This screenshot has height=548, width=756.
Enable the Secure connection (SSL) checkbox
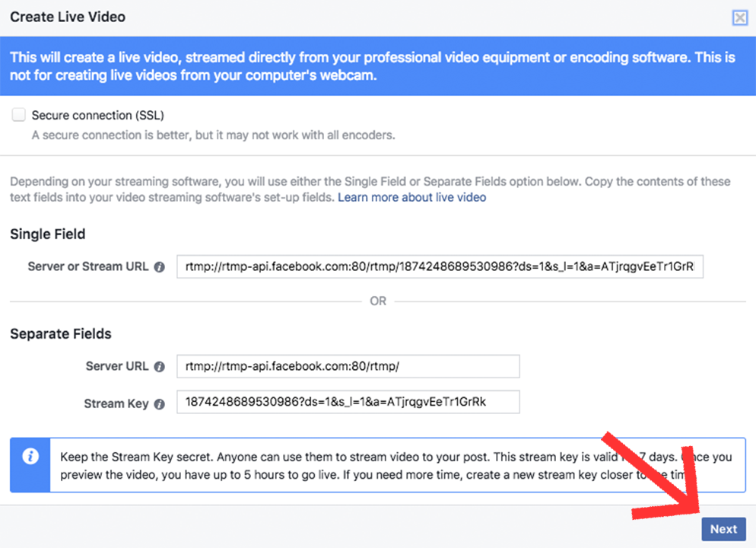(19, 115)
